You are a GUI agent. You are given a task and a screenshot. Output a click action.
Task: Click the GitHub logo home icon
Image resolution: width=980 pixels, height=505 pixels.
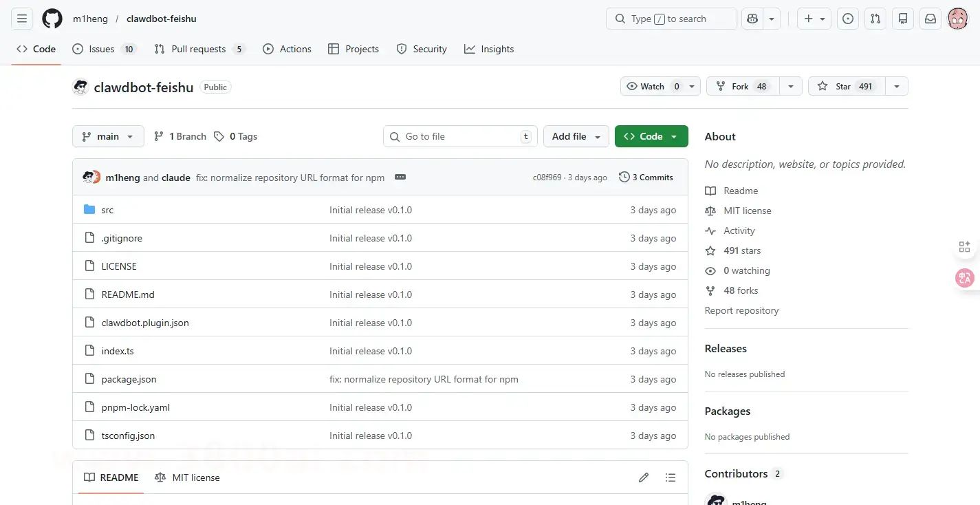click(52, 19)
